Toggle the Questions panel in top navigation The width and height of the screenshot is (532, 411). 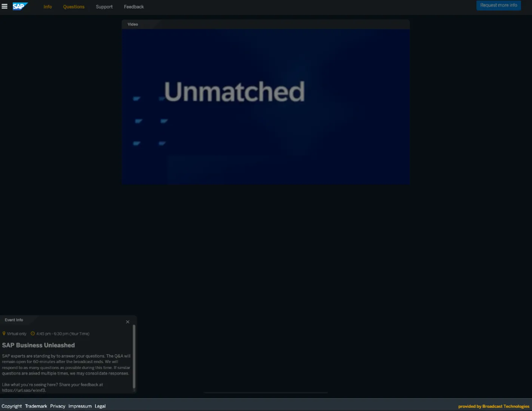pyautogui.click(x=74, y=7)
